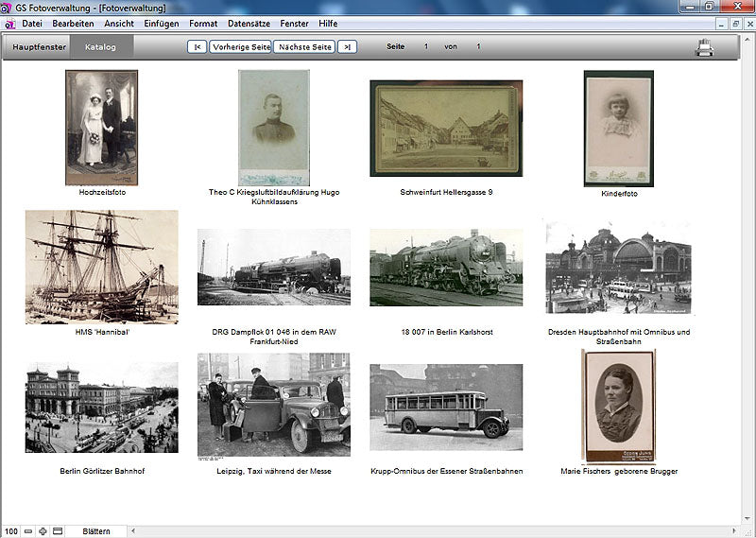Click the zoom level 100 field
The height and width of the screenshot is (538, 756).
point(10,531)
